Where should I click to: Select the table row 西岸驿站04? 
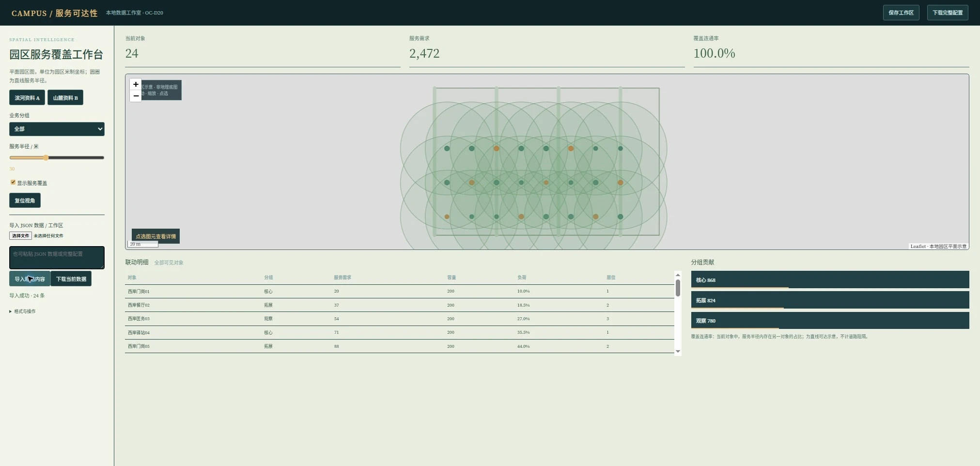pos(400,332)
